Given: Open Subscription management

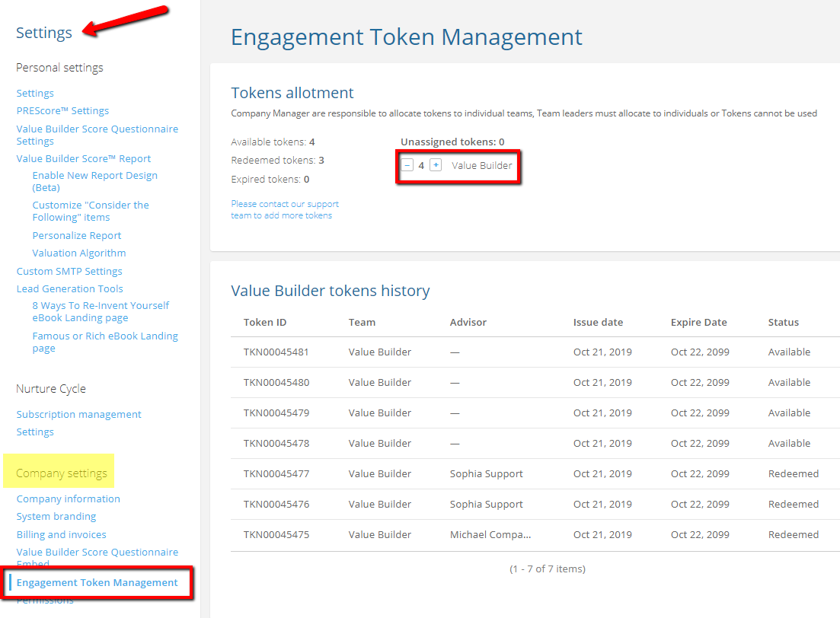Looking at the screenshot, I should (78, 414).
